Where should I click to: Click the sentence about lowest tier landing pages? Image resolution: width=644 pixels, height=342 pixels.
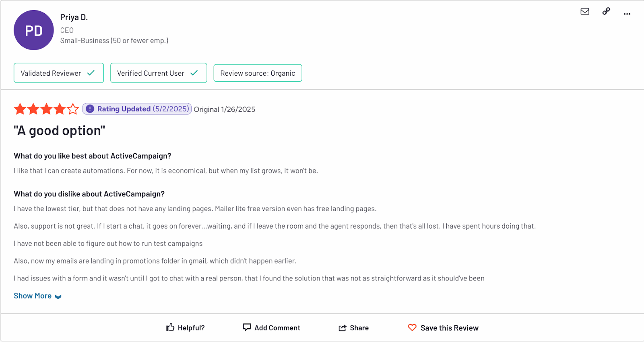tap(195, 209)
